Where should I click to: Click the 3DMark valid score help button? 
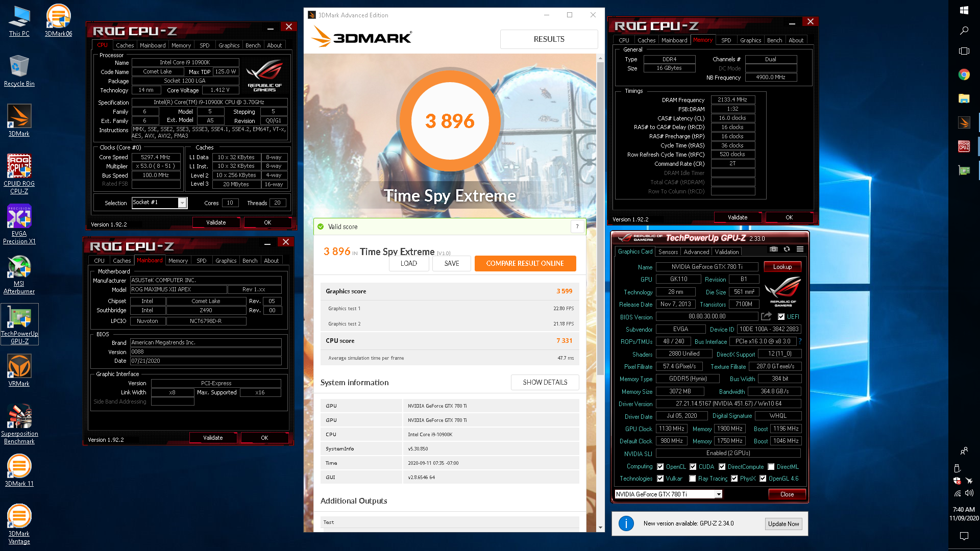point(577,227)
